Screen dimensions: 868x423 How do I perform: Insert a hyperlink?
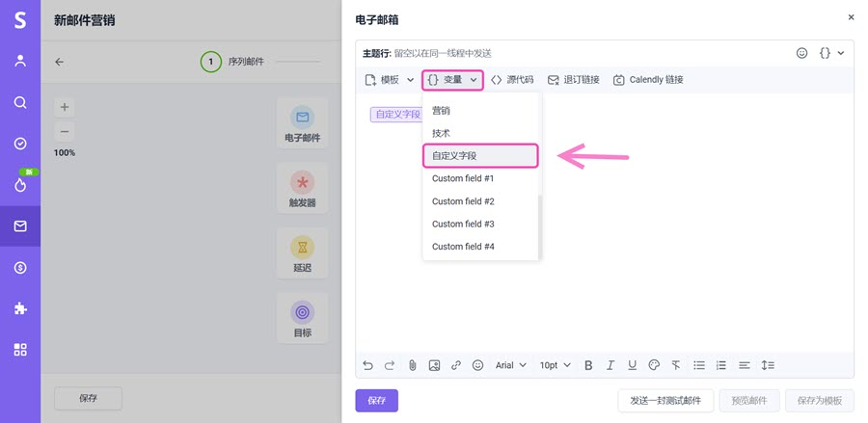tap(456, 365)
